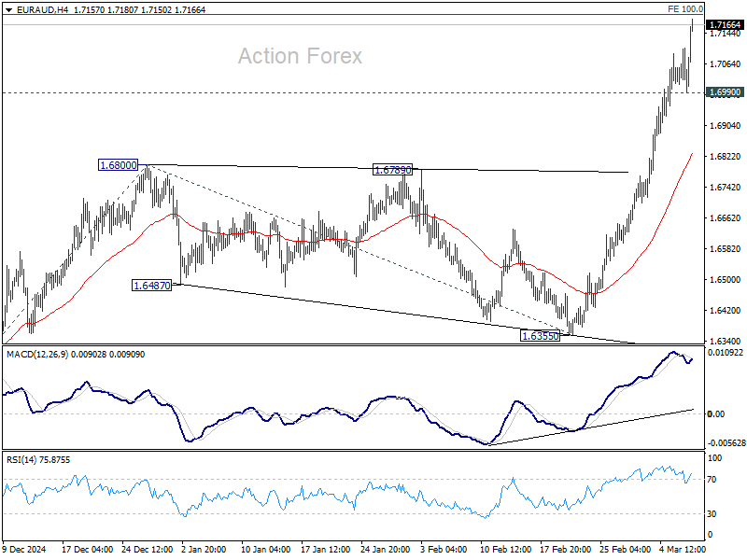Select the 1.63550 price label
This screenshot has height=560, width=747.
(x=541, y=336)
